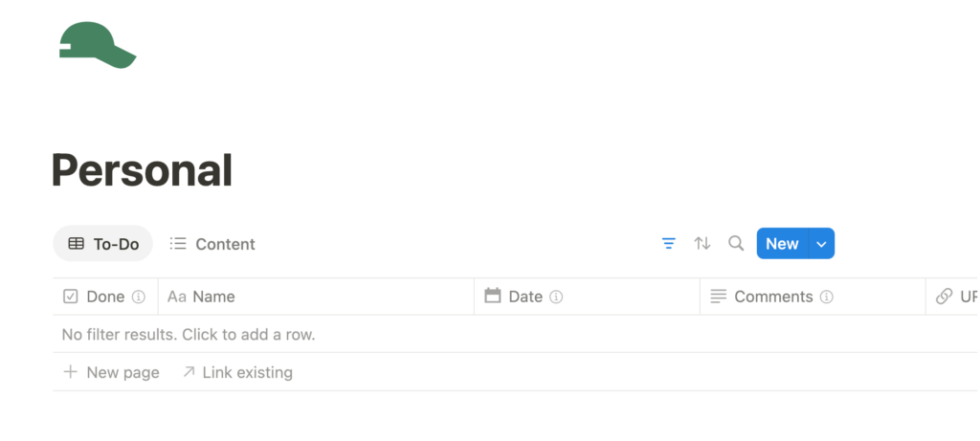Click the empty row to add one

tap(189, 335)
